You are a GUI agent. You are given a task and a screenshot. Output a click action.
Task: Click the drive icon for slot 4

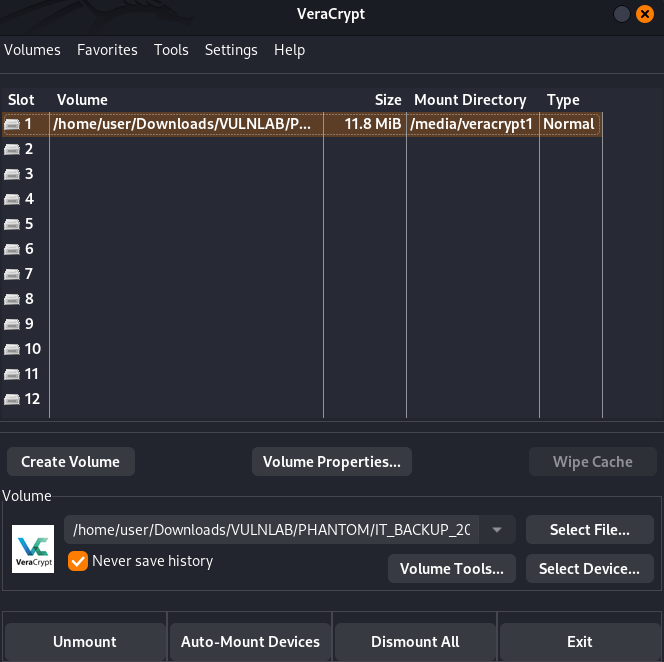(x=12, y=199)
